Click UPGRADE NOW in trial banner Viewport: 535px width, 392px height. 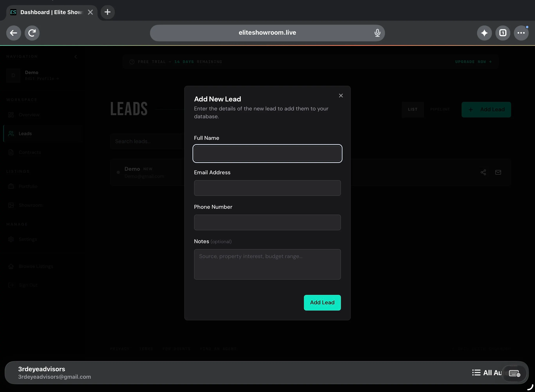click(x=473, y=62)
